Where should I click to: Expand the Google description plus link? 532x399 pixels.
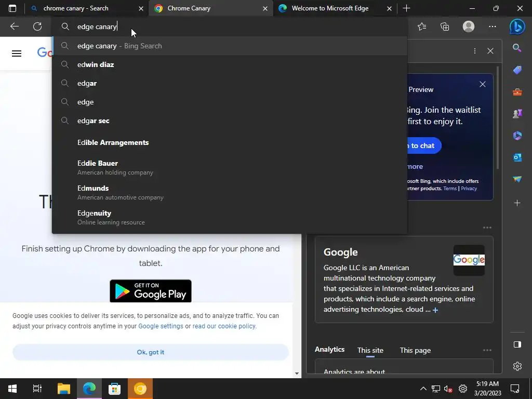(435, 310)
